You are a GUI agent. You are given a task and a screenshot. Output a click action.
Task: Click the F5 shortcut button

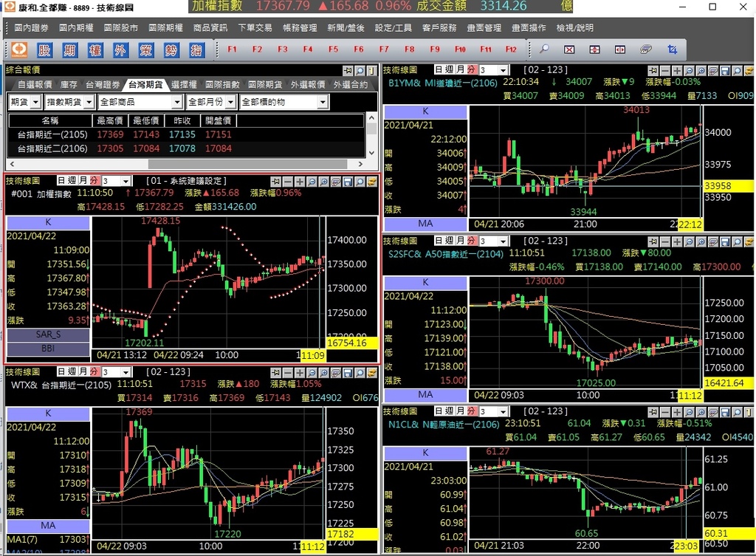click(333, 49)
